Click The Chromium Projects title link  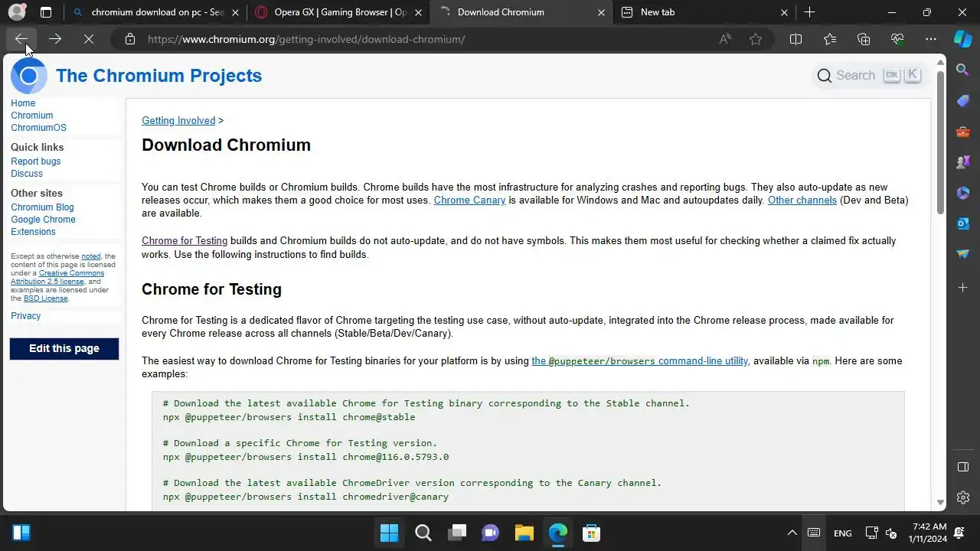click(x=158, y=76)
